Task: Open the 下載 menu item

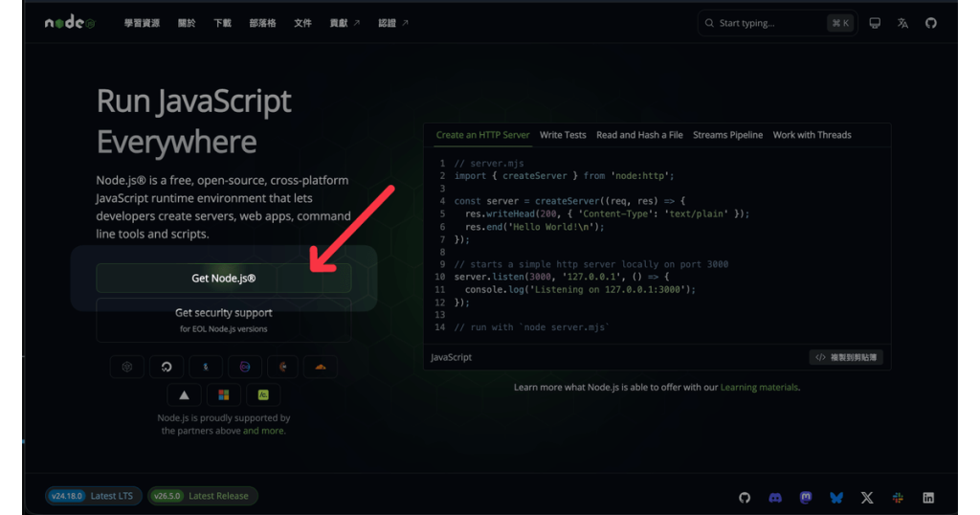Action: (222, 23)
